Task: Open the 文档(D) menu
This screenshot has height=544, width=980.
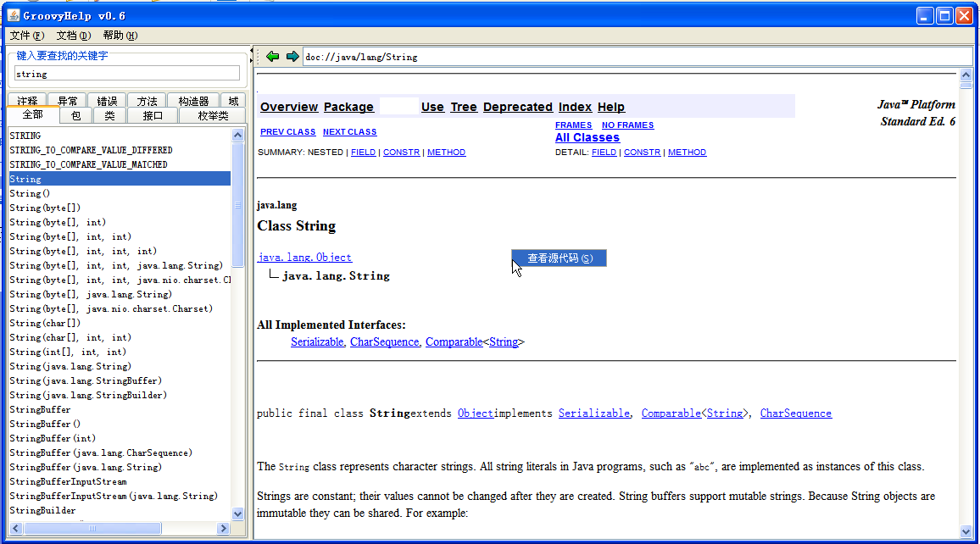Action: point(74,36)
